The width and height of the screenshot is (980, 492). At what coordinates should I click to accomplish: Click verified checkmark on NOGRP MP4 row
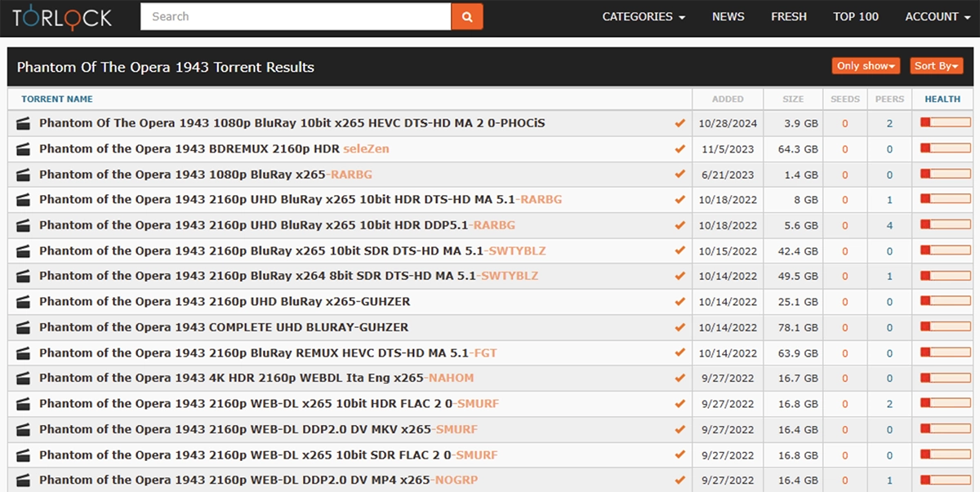tap(679, 480)
